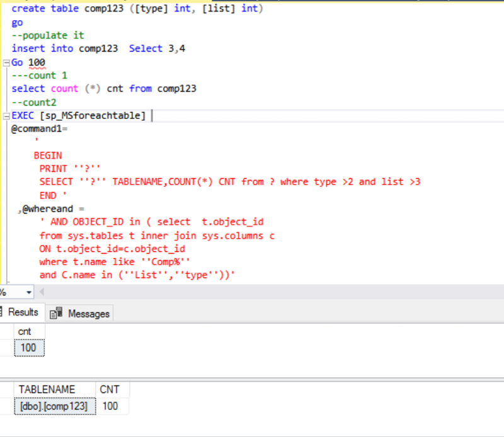504x437 pixels.
Task: Click the '--count2' comment line
Action: (x=34, y=103)
